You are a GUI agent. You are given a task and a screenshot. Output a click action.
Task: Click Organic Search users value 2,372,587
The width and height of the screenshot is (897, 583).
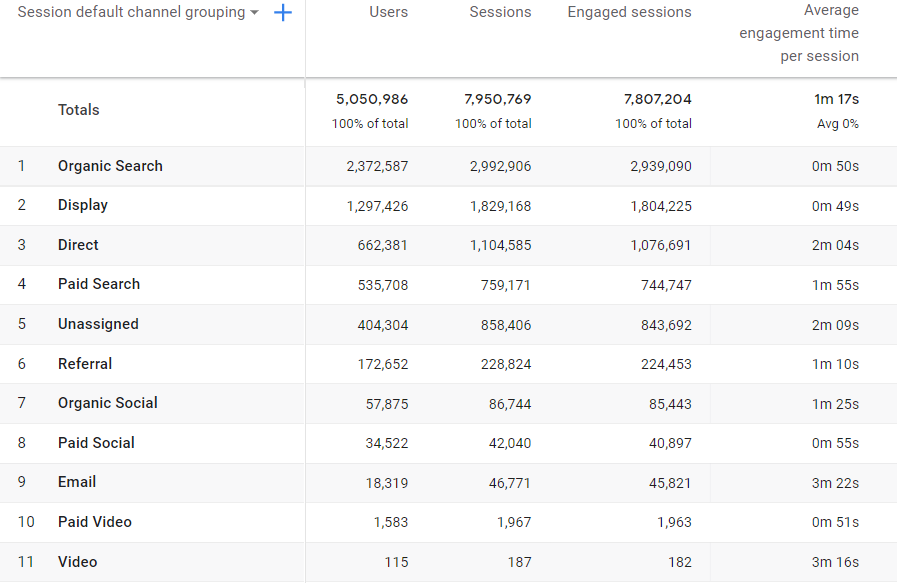(x=377, y=167)
